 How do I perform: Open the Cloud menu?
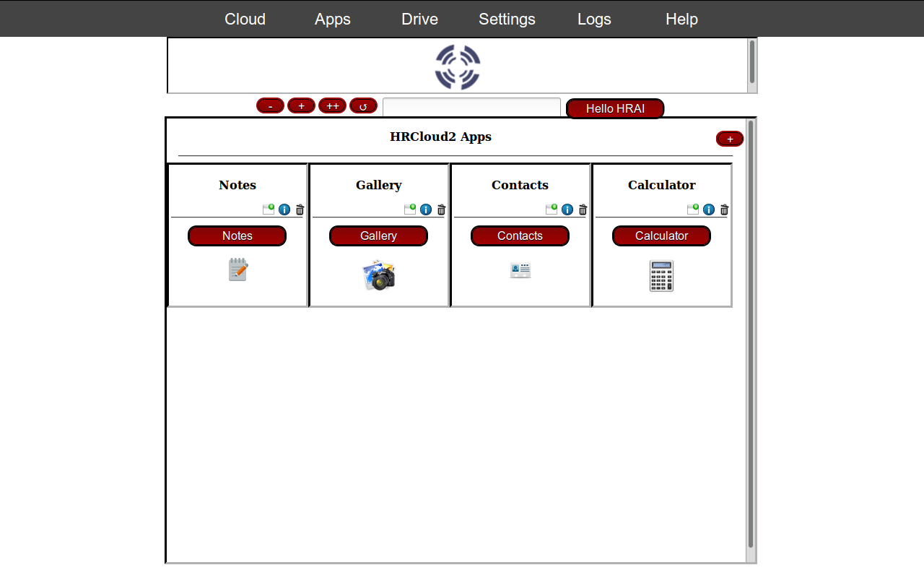tap(245, 20)
